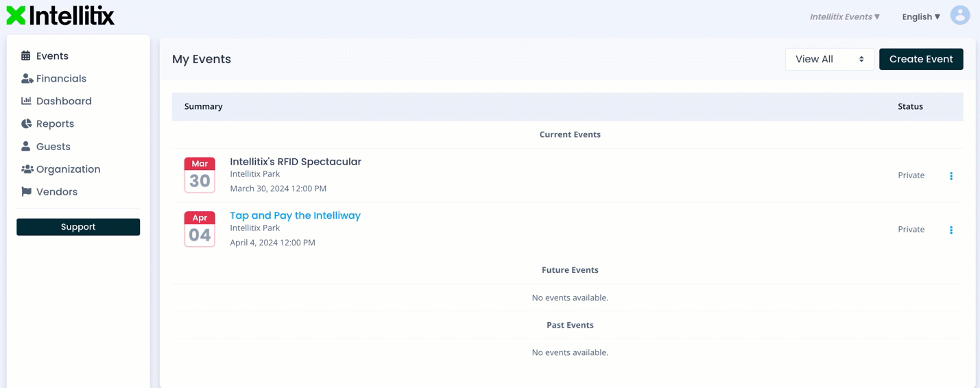This screenshot has height=388, width=980.
Task: Open the Intellitix Events organization dropdown
Action: pos(844,16)
